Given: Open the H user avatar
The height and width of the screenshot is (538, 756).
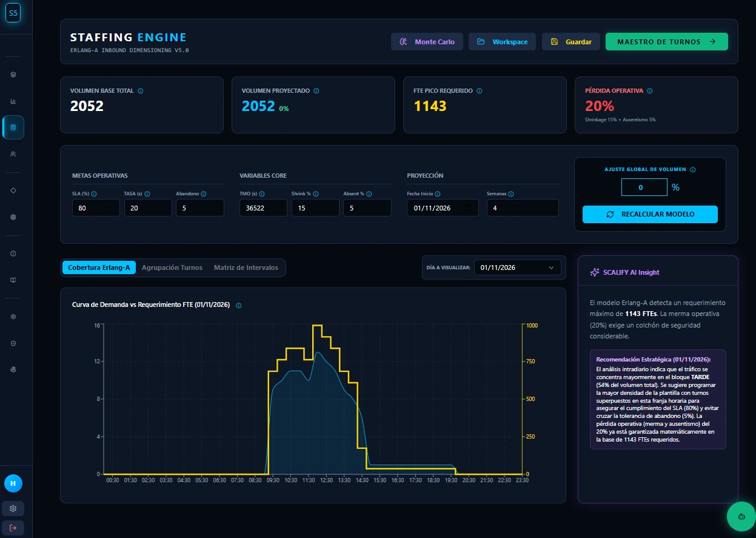Looking at the screenshot, I should click(13, 483).
